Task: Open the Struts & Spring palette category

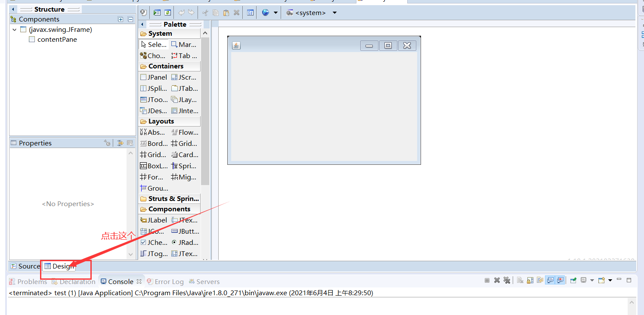Action: pyautogui.click(x=169, y=198)
